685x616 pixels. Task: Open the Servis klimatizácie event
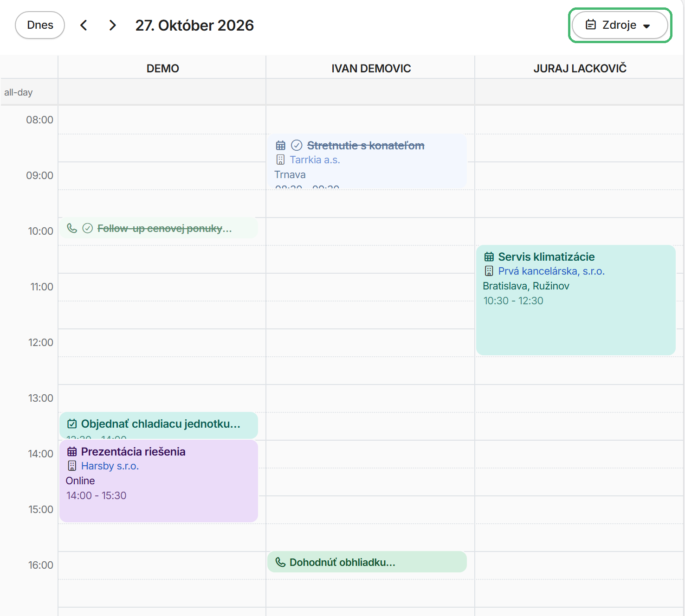click(x=576, y=300)
